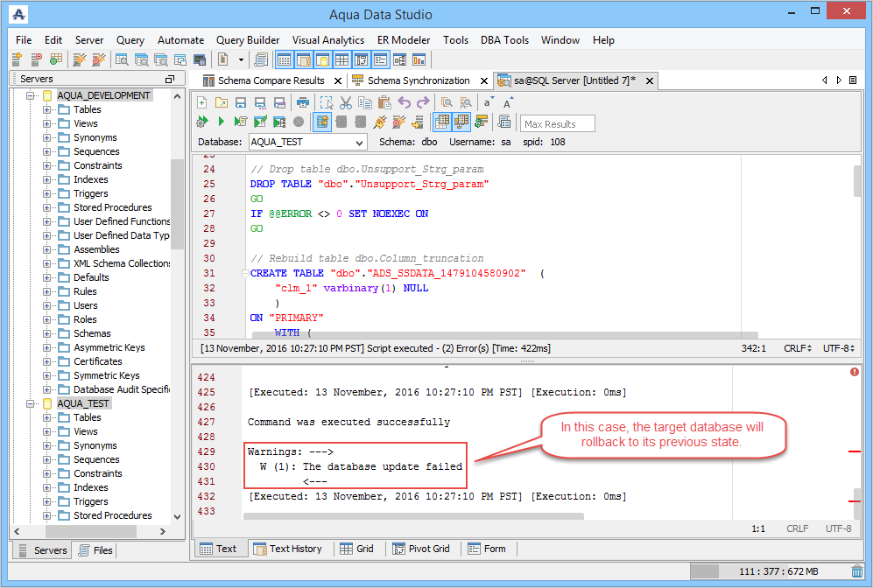Image resolution: width=873 pixels, height=588 pixels.
Task: Click the Undo arrow icon
Action: click(404, 102)
